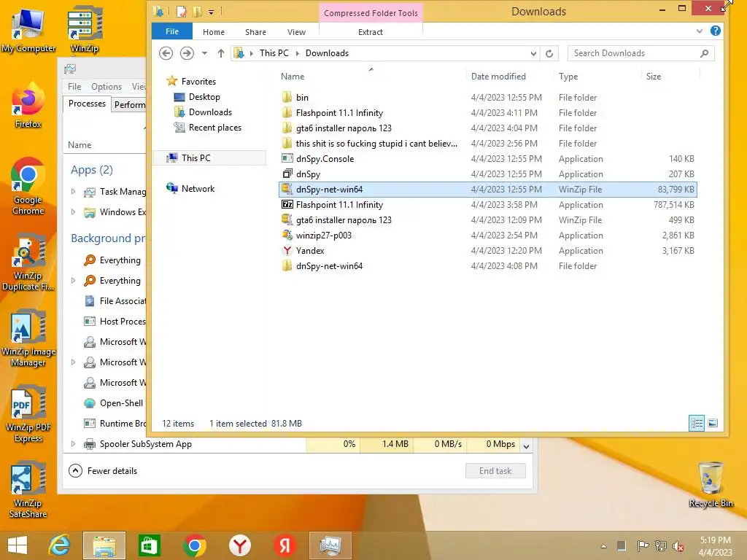
Task: Collapse details with Fewer details arrow
Action: click(x=75, y=471)
